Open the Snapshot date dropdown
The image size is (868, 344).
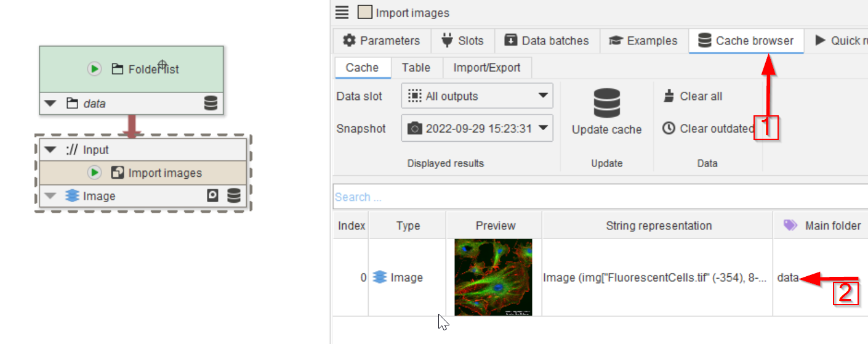tap(477, 128)
